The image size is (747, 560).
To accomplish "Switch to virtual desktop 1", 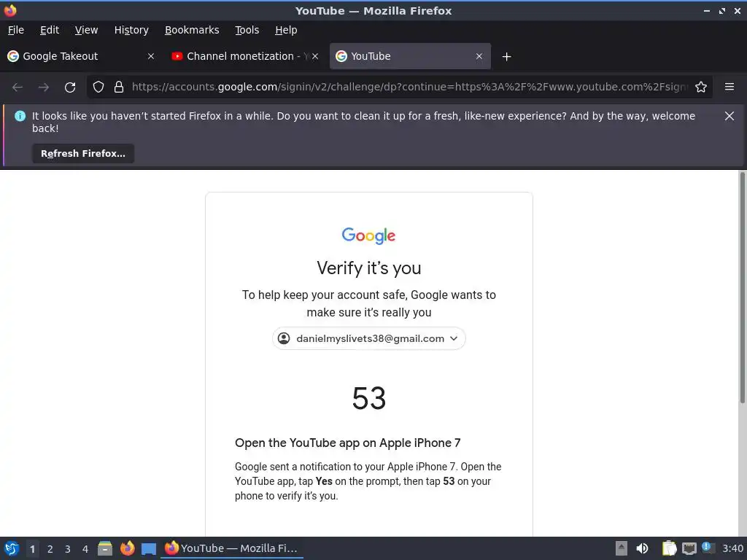I will pos(32,549).
